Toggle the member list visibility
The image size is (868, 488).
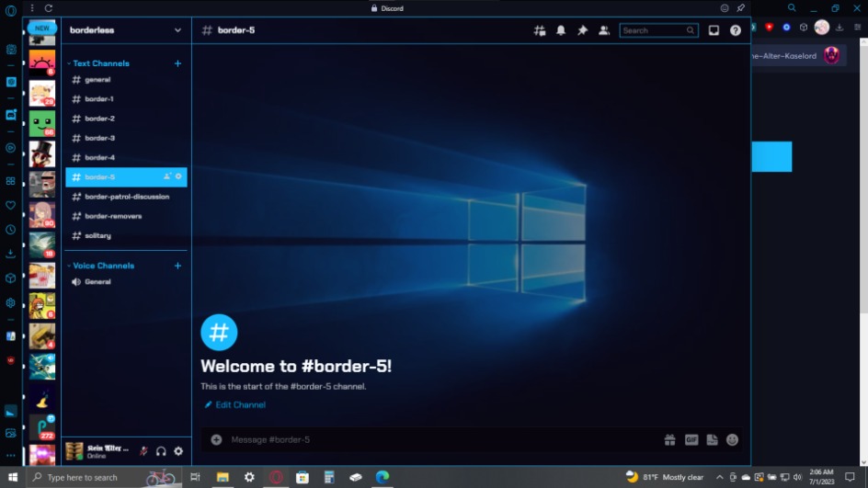(x=604, y=30)
